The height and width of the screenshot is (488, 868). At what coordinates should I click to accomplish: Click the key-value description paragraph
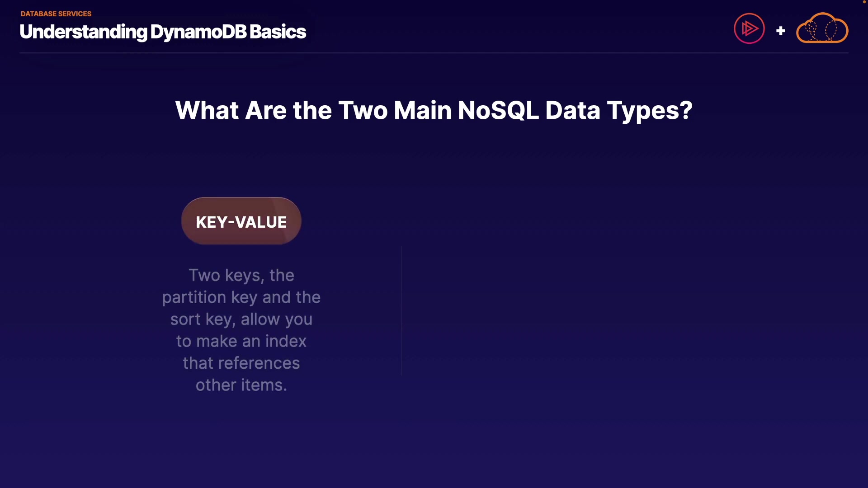click(241, 330)
